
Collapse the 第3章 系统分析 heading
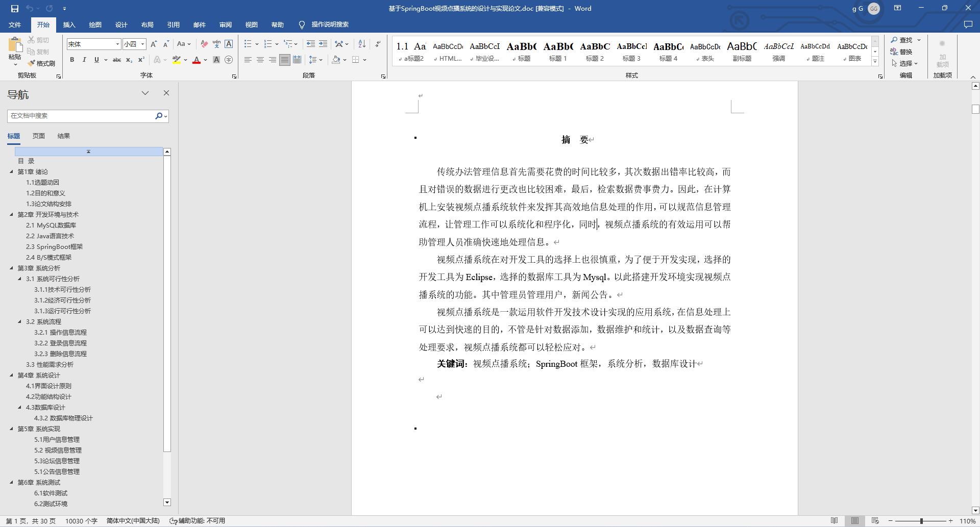(11, 268)
